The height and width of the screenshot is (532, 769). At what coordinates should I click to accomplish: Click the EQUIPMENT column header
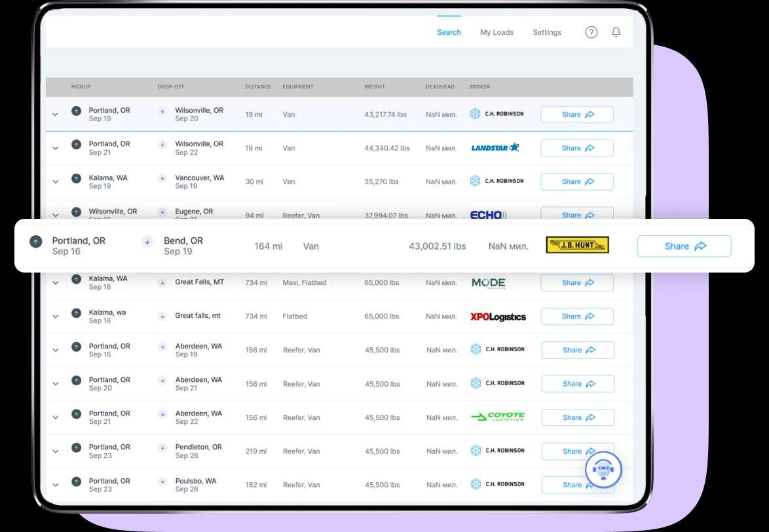297,86
